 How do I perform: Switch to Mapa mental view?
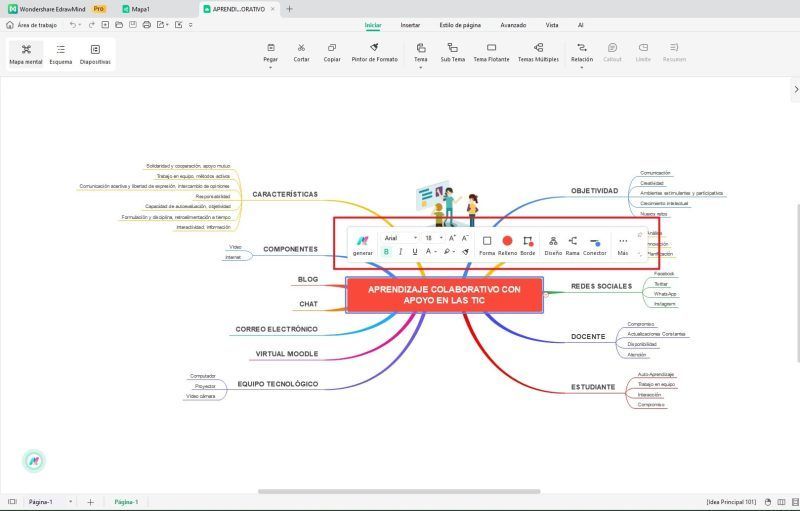(26, 54)
